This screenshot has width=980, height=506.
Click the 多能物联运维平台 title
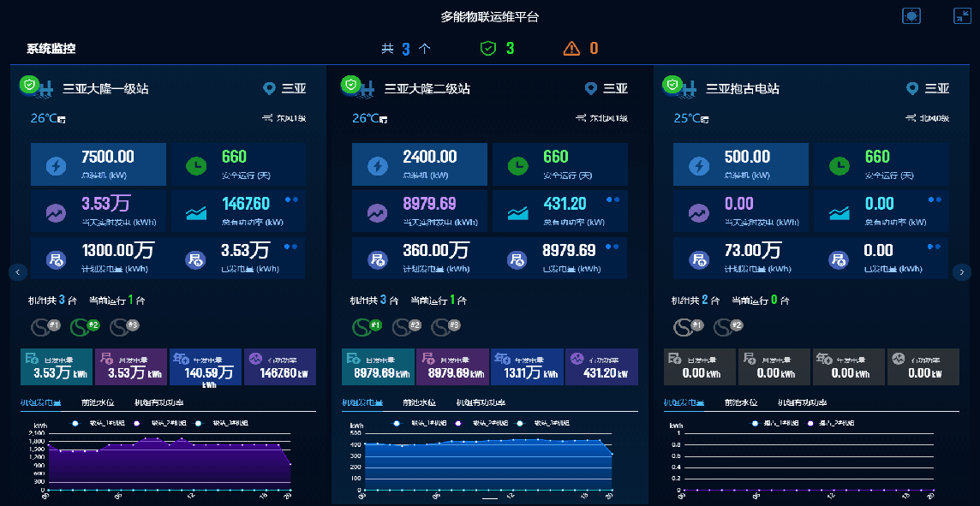(x=490, y=17)
